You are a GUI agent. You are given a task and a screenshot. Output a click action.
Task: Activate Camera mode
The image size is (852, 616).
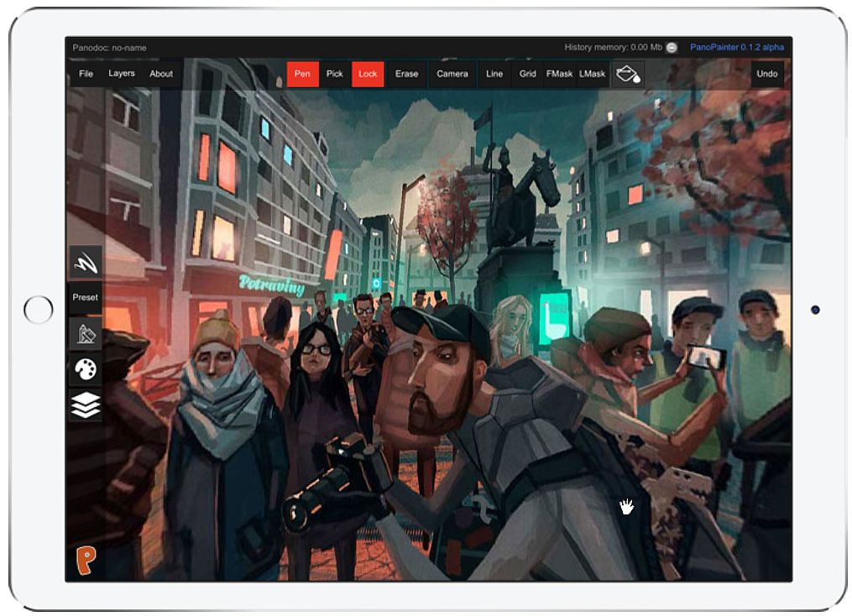point(452,74)
